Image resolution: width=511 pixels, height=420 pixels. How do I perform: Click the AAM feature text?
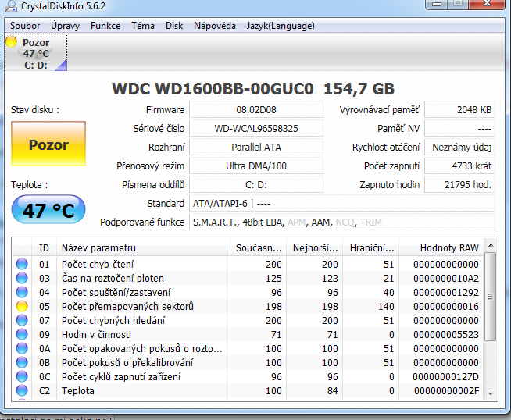pyautogui.click(x=321, y=222)
